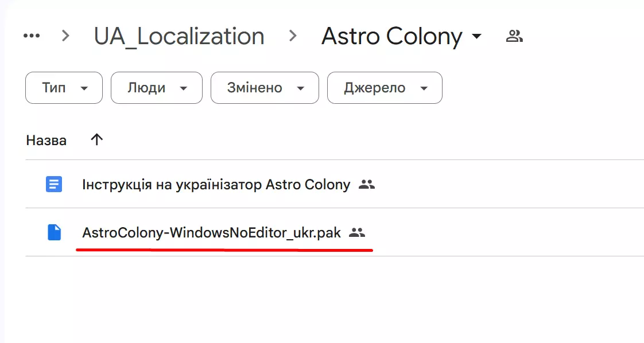The width and height of the screenshot is (644, 343).
Task: Sort by the Назва column header
Action: pyautogui.click(x=46, y=140)
